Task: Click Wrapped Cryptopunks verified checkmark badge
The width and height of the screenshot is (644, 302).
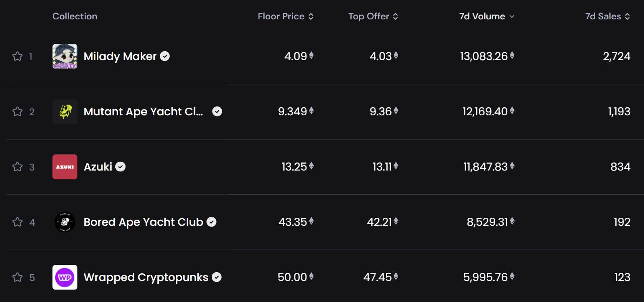Action: coord(217,277)
